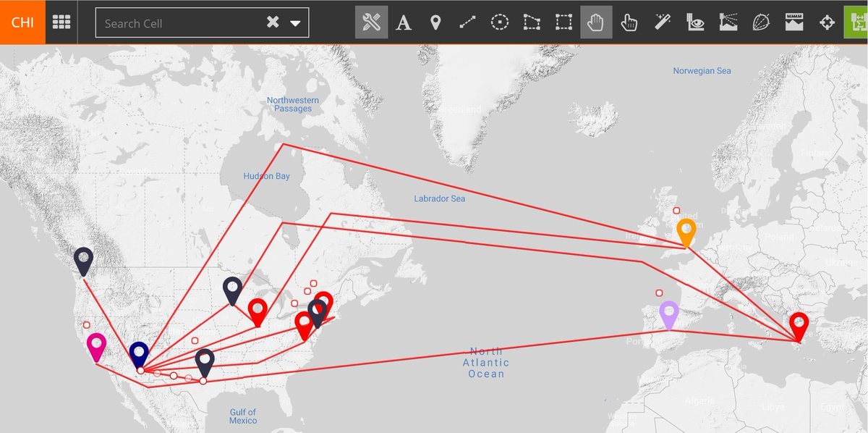The height and width of the screenshot is (433, 868).
Task: Click the orange map pin over UK
Action: coord(686,232)
